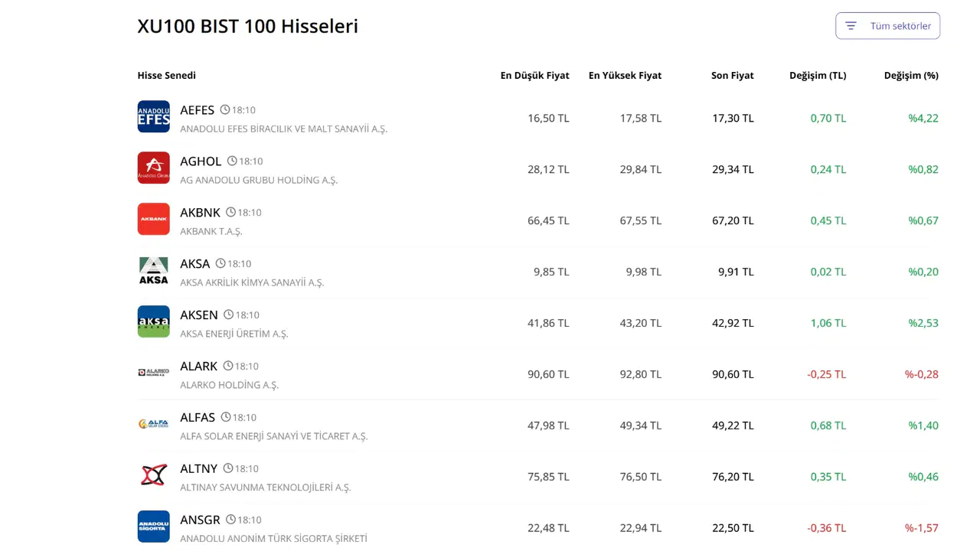Viewport: 980px width, 551px height.
Task: Click the En Düşük Fiyat column header
Action: click(x=534, y=75)
